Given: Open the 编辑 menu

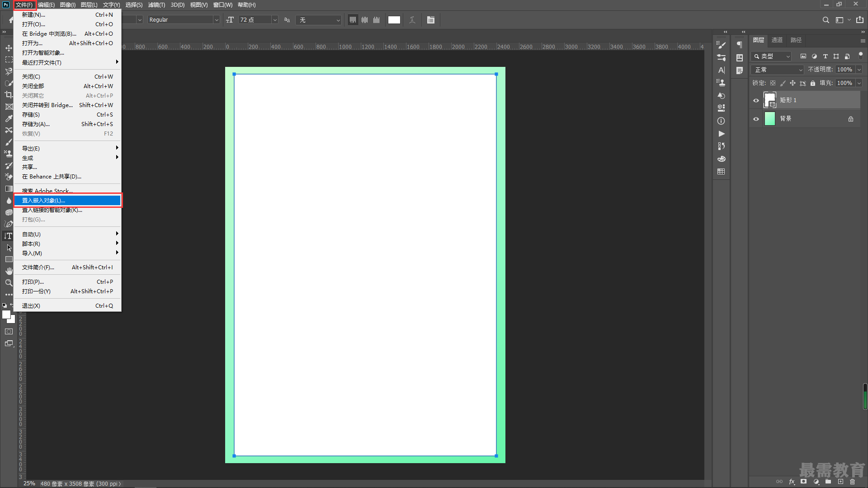Looking at the screenshot, I should [46, 5].
